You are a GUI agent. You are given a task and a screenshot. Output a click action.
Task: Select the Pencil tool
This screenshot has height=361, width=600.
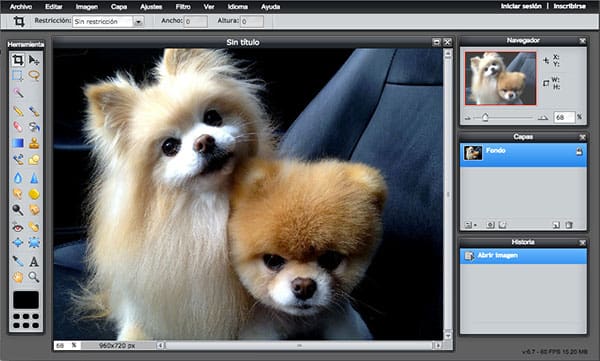pyautogui.click(x=18, y=111)
